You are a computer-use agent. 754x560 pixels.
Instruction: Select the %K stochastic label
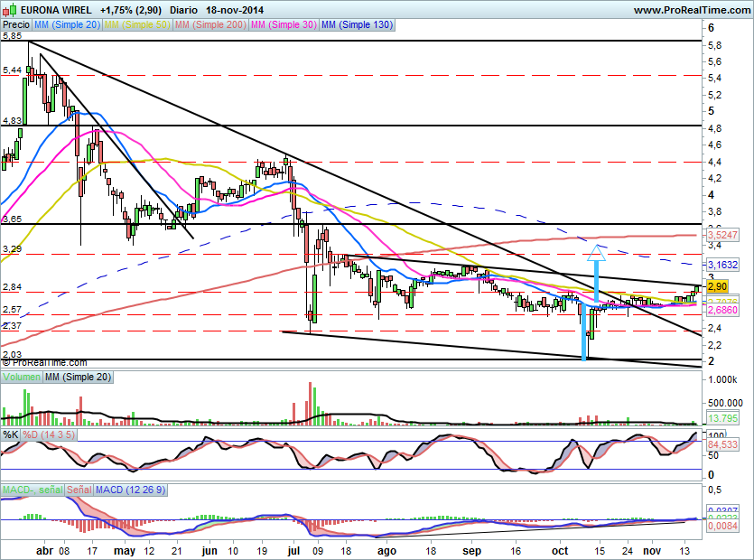[x=11, y=434]
